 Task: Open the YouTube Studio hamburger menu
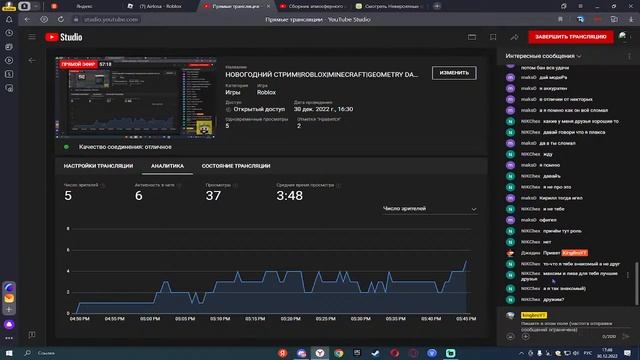point(32,37)
